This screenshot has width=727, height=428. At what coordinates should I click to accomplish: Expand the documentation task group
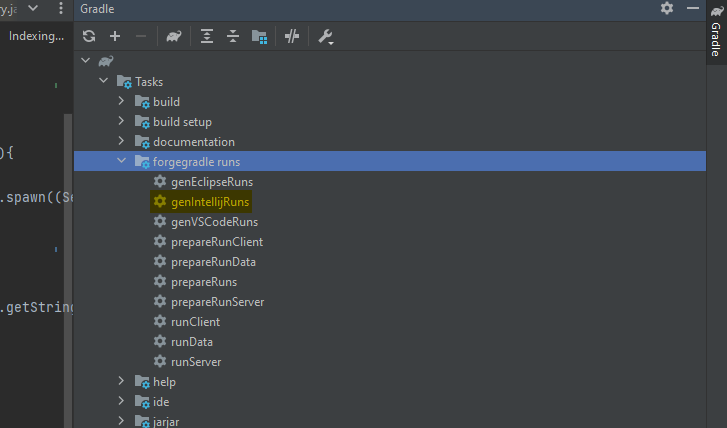pyautogui.click(x=121, y=141)
